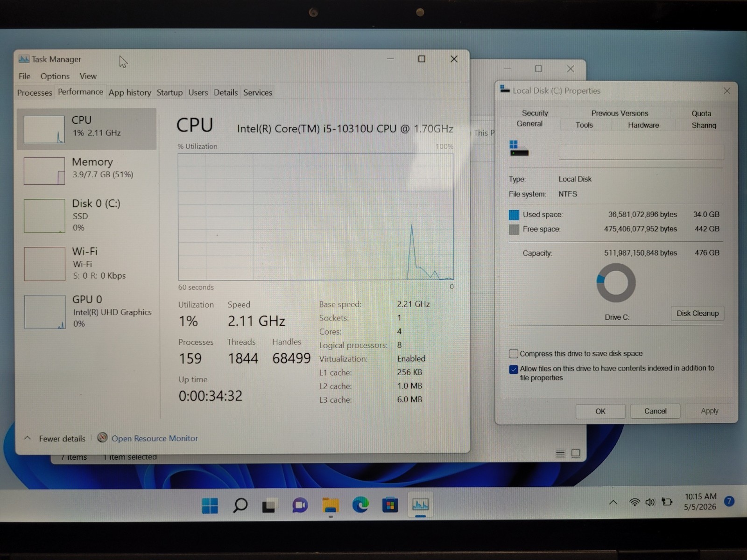The image size is (747, 560).
Task: Open the Start menu on the taskbar
Action: 210,505
